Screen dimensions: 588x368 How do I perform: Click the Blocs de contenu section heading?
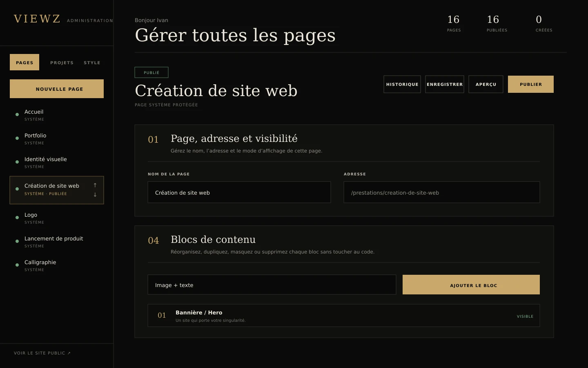[x=213, y=239]
